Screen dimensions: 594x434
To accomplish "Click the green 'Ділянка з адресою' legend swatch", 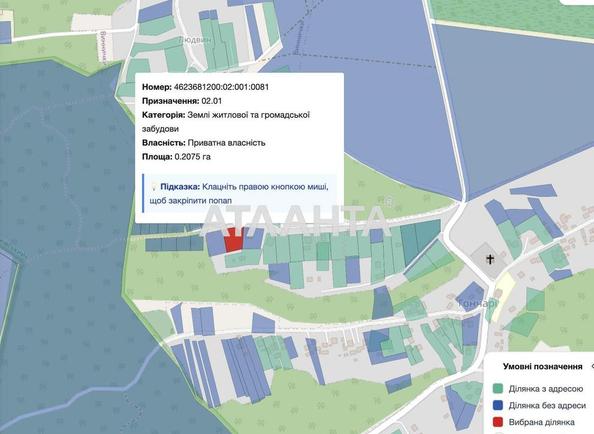I will coord(498,389).
